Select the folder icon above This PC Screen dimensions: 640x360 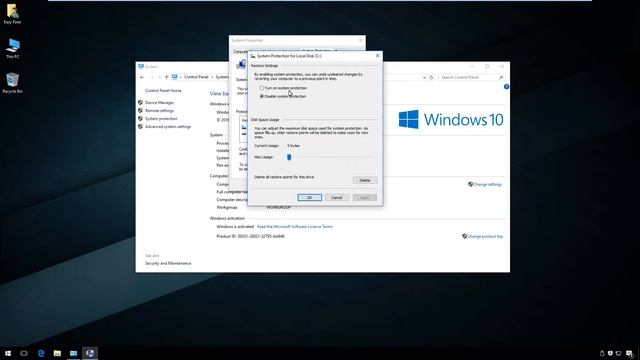(x=12, y=14)
